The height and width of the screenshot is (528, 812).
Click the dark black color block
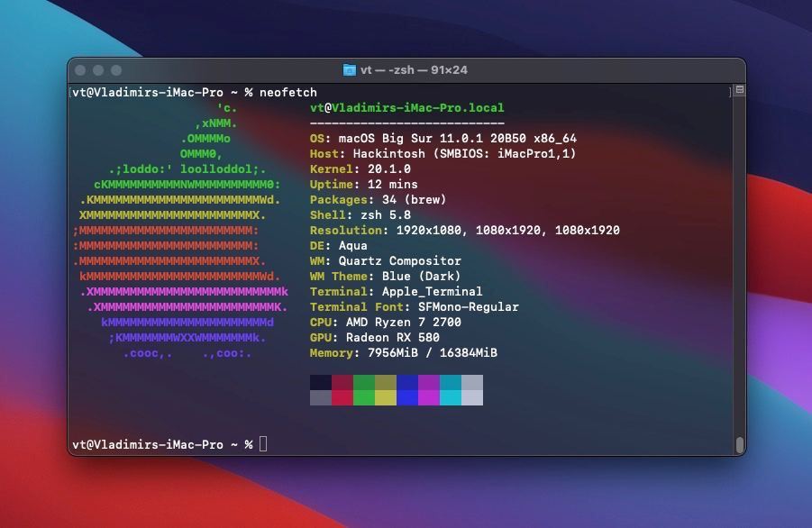click(x=321, y=383)
